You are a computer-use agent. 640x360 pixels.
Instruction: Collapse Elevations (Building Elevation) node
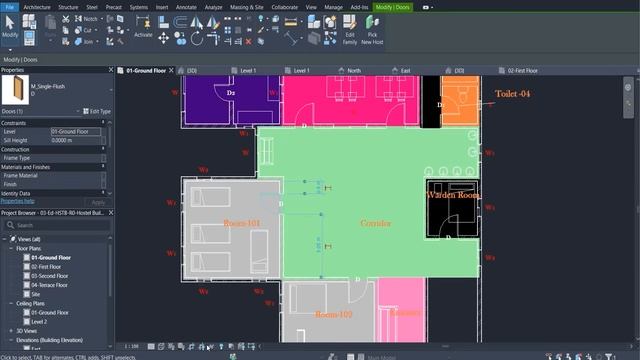(11, 340)
